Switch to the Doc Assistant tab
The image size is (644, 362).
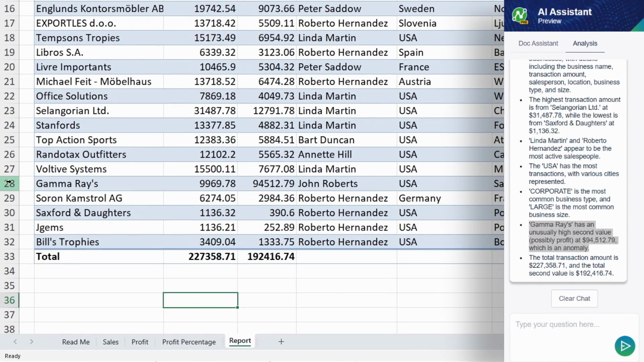point(538,43)
